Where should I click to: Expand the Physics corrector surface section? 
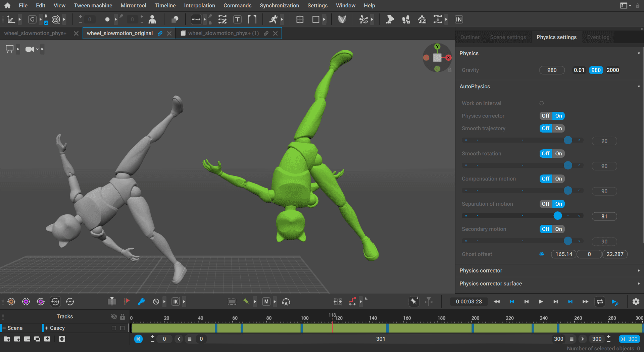[639, 284]
